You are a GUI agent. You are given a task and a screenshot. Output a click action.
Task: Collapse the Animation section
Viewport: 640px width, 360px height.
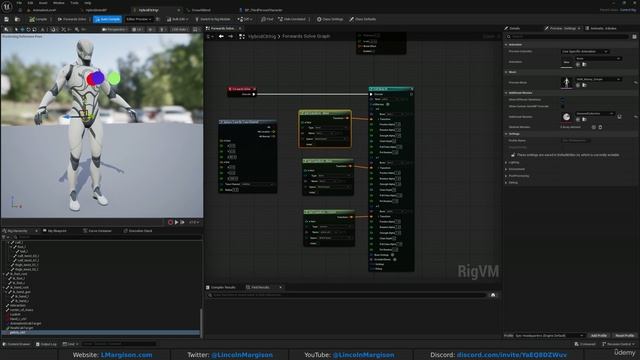coord(507,44)
